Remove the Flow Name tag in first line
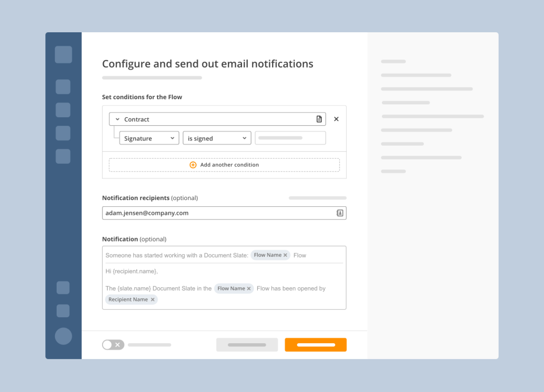This screenshot has width=544, height=392. (x=285, y=255)
